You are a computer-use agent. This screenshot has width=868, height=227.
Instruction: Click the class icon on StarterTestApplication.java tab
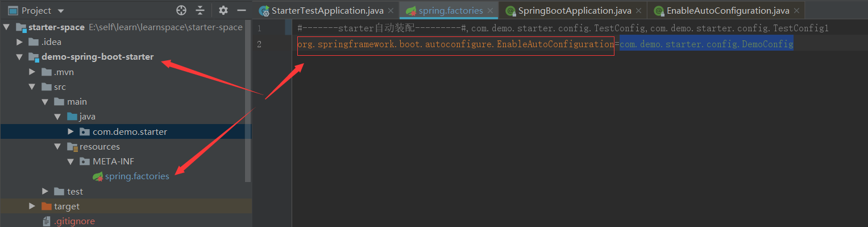pyautogui.click(x=264, y=11)
